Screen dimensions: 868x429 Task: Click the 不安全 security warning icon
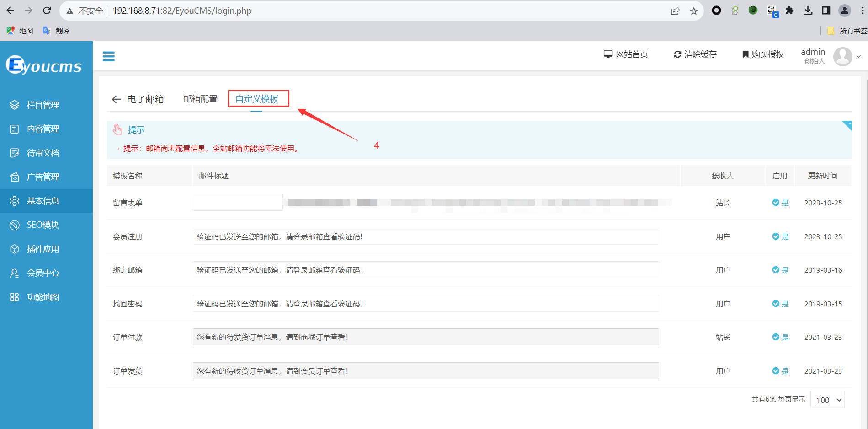(70, 11)
